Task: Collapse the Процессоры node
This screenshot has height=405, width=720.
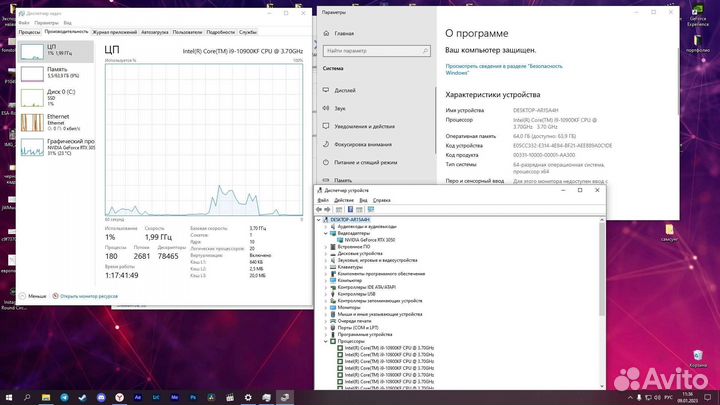Action: pos(326,342)
